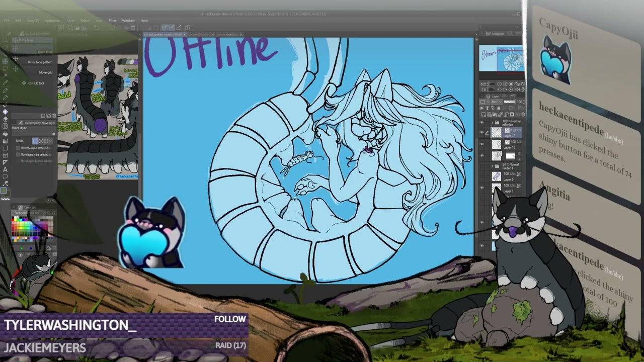The height and width of the screenshot is (362, 644).
Task: Open the Color Set panel tab
Action: click(27, 208)
